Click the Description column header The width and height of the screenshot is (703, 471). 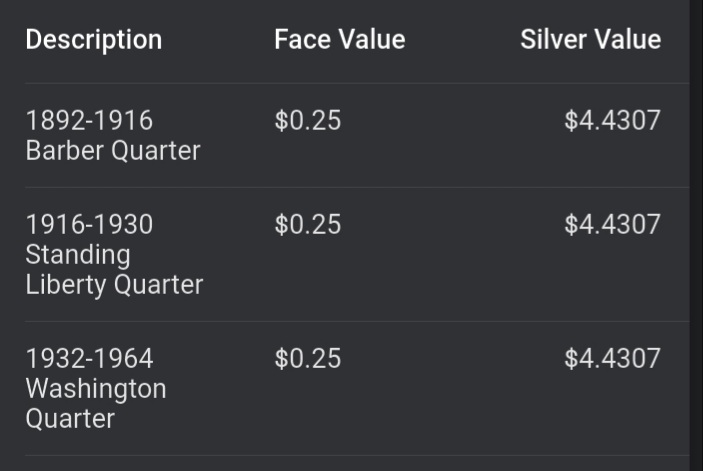pos(94,40)
